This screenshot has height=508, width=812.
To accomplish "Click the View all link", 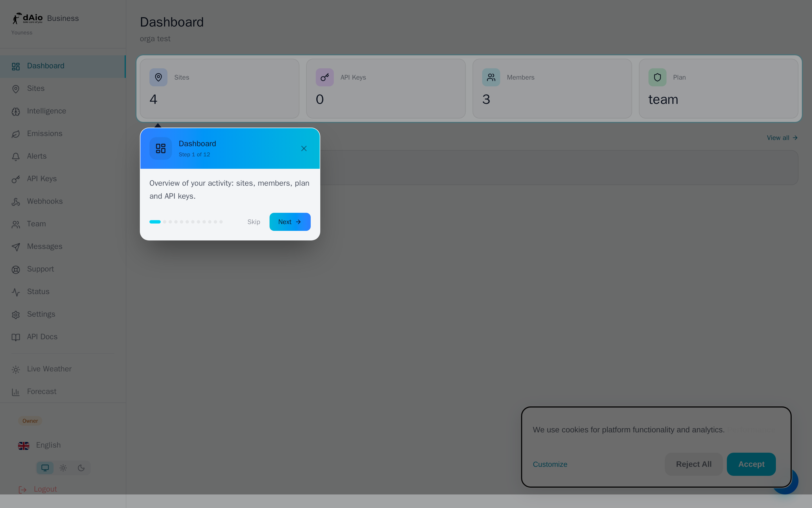I will [782, 138].
